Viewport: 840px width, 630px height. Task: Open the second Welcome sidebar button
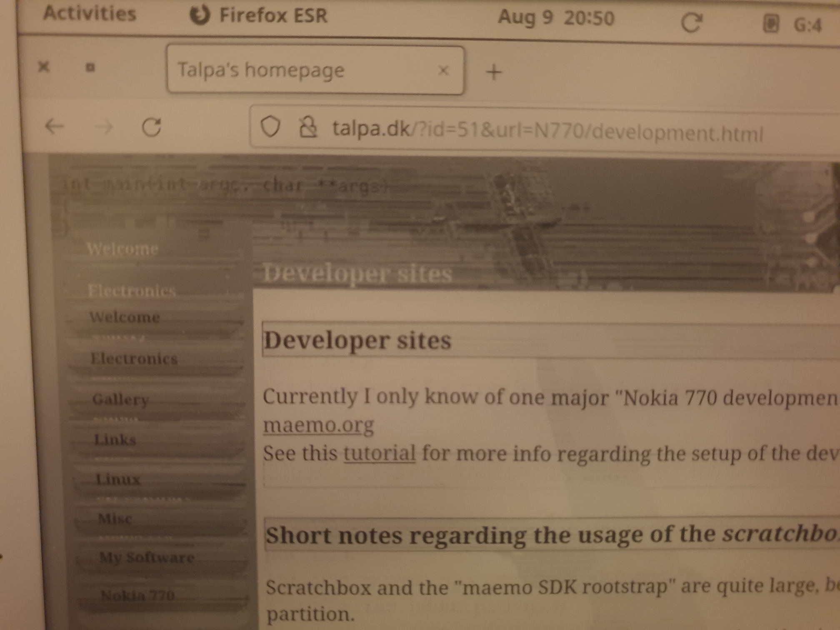pyautogui.click(x=125, y=317)
